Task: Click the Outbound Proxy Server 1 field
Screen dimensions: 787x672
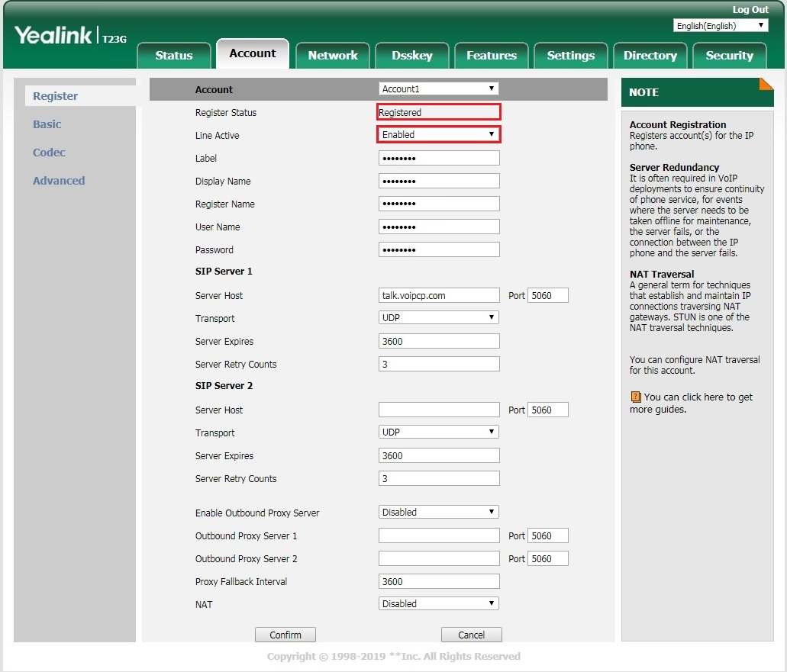Action: [439, 535]
